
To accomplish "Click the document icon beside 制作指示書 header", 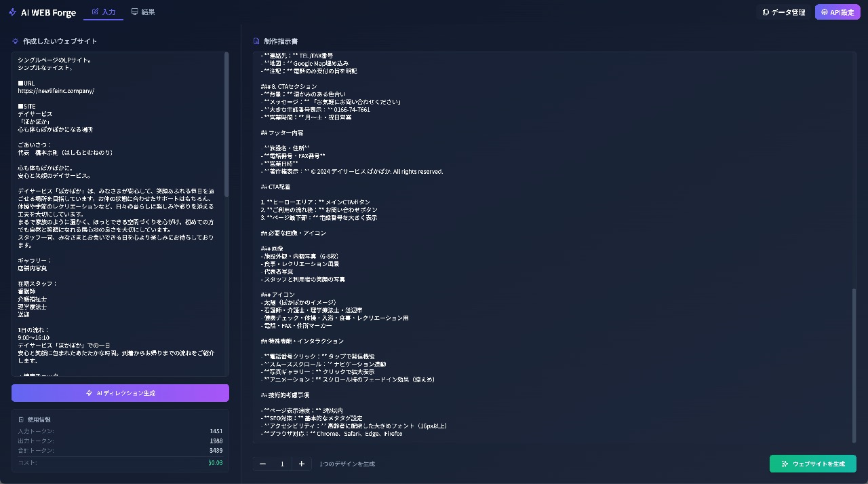I will click(256, 41).
